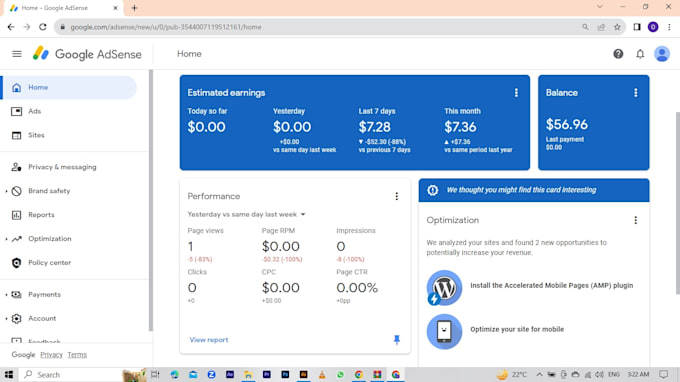Click the share page icon in address bar
680x382 pixels.
(x=601, y=27)
